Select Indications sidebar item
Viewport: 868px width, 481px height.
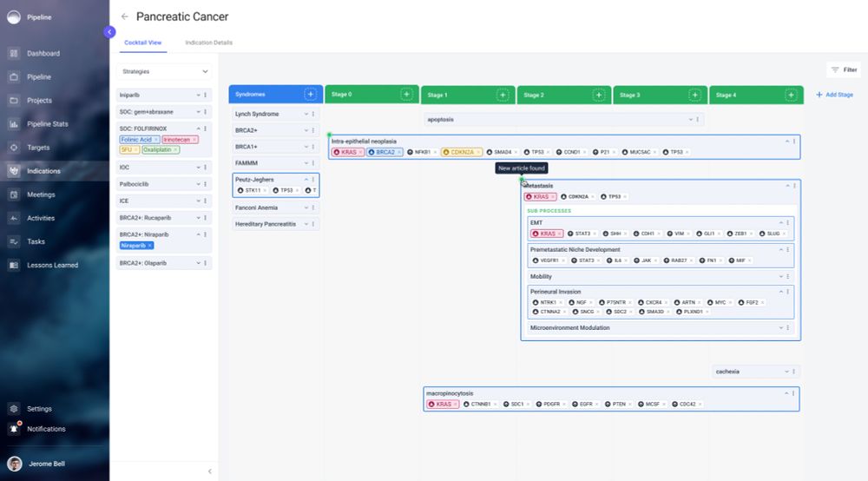coord(43,171)
